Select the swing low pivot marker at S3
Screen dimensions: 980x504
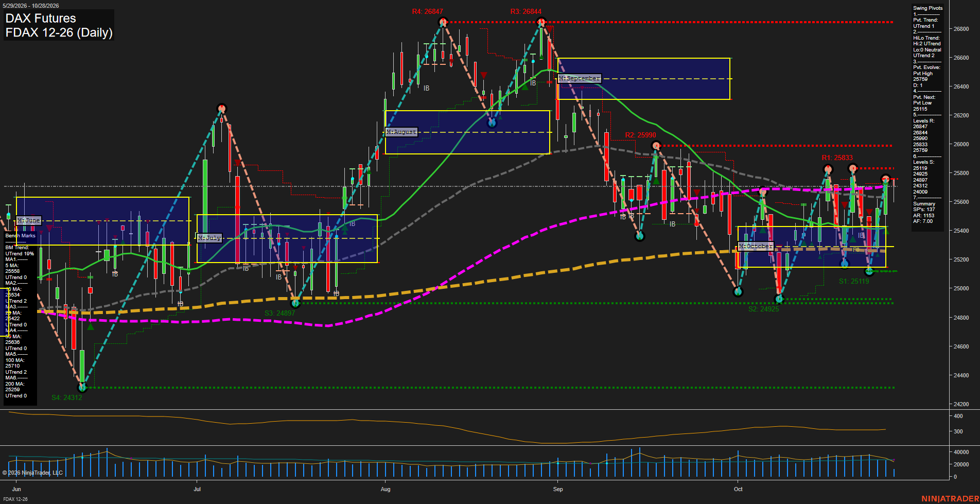coord(295,303)
